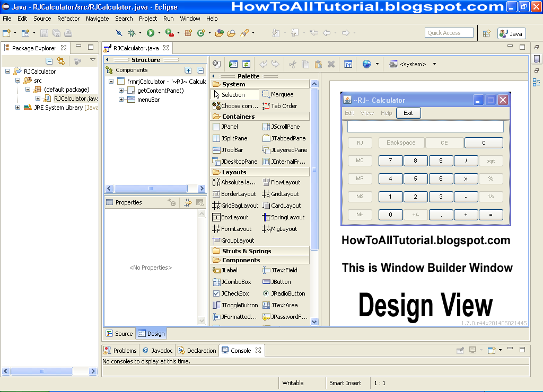This screenshot has width=543, height=392.
Task: Open the Package Explorer view menu arrow
Action: [x=93, y=60]
